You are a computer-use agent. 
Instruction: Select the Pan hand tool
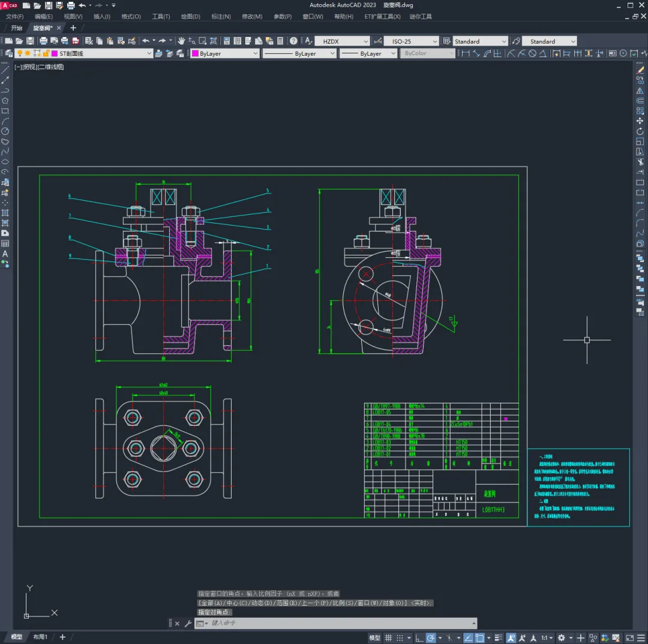pos(181,41)
